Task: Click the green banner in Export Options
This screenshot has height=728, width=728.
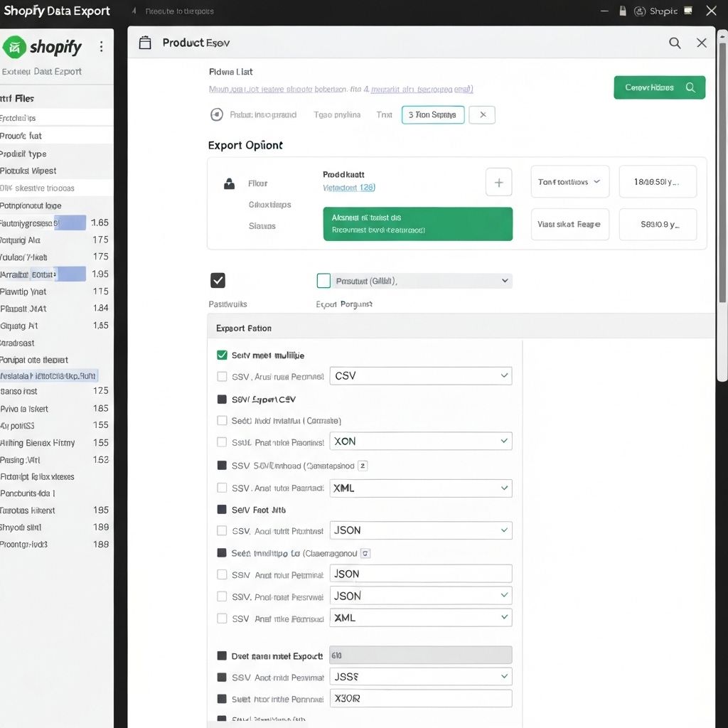Action: (x=417, y=224)
